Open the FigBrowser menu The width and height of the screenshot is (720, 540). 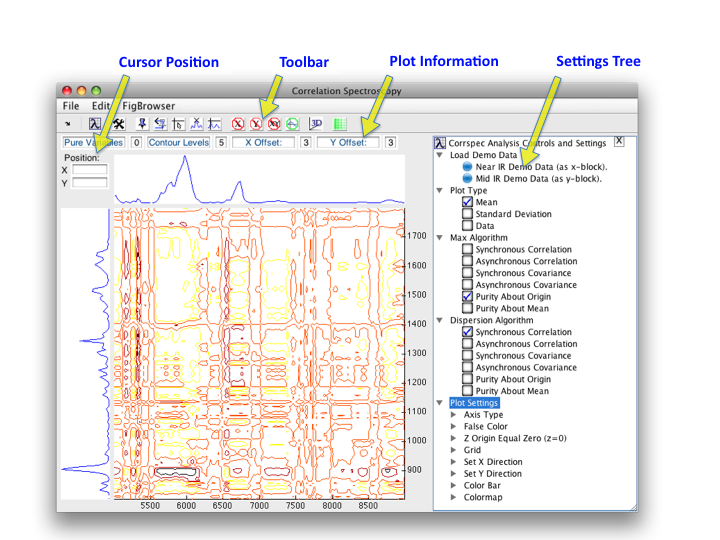click(148, 106)
